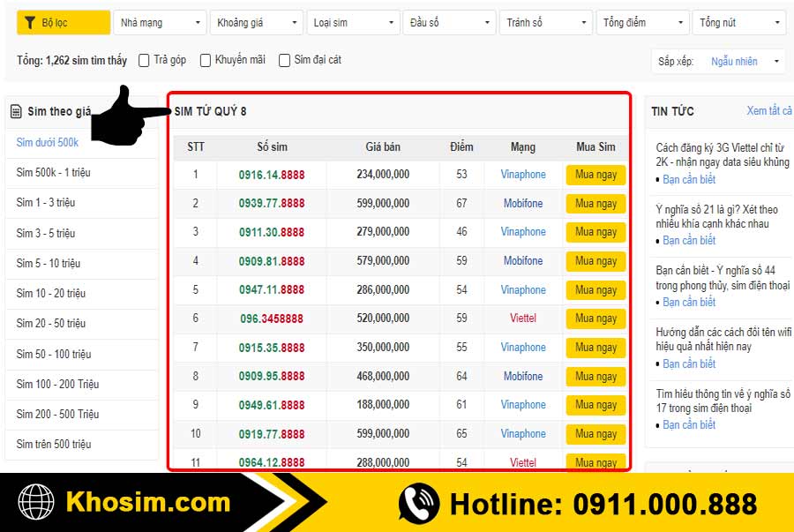Screen dimensions: 794x532
Task: Click the filter funnel icon on Bộ lọc
Action: click(x=30, y=21)
